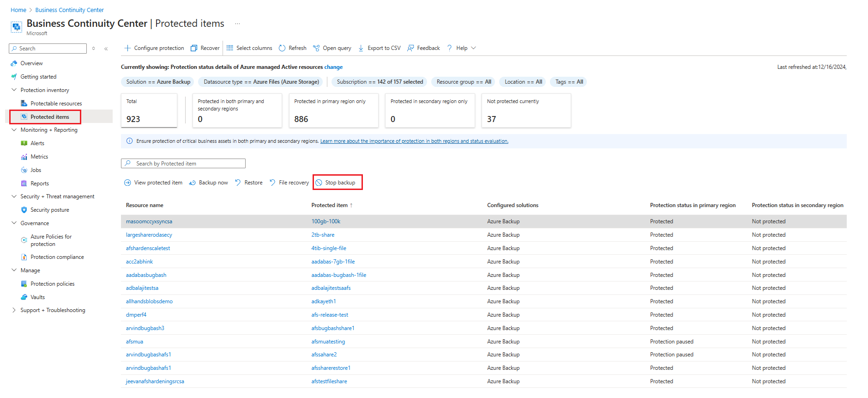Image resolution: width=868 pixels, height=398 pixels.
Task: Click the Restore undo icon
Action: coord(238,183)
